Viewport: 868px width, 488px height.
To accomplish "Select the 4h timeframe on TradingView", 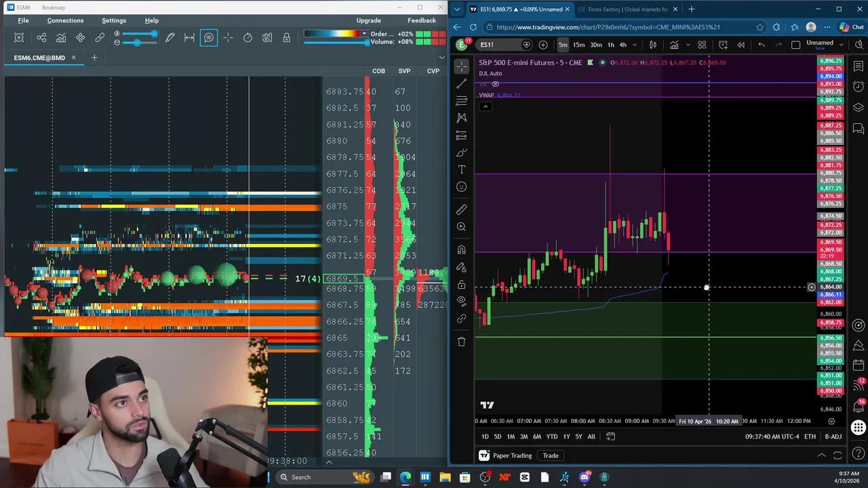I will tap(623, 45).
